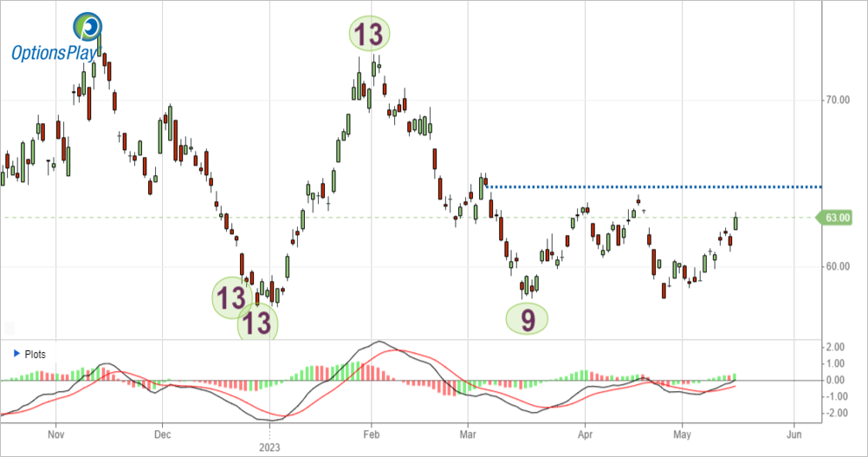Image resolution: width=868 pixels, height=457 pixels.
Task: Click the OptionsPlay logo
Action: 56,37
